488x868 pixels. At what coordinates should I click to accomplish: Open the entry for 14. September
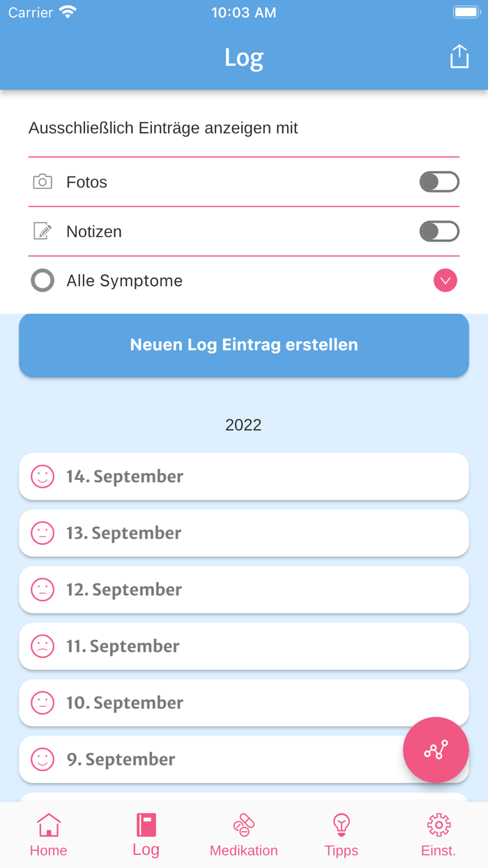[x=243, y=477]
